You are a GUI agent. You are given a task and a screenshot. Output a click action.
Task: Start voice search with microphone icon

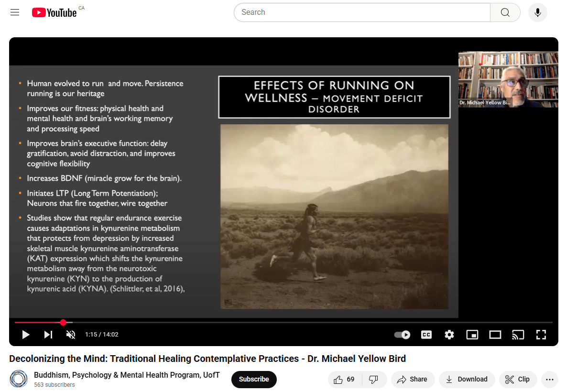(537, 12)
